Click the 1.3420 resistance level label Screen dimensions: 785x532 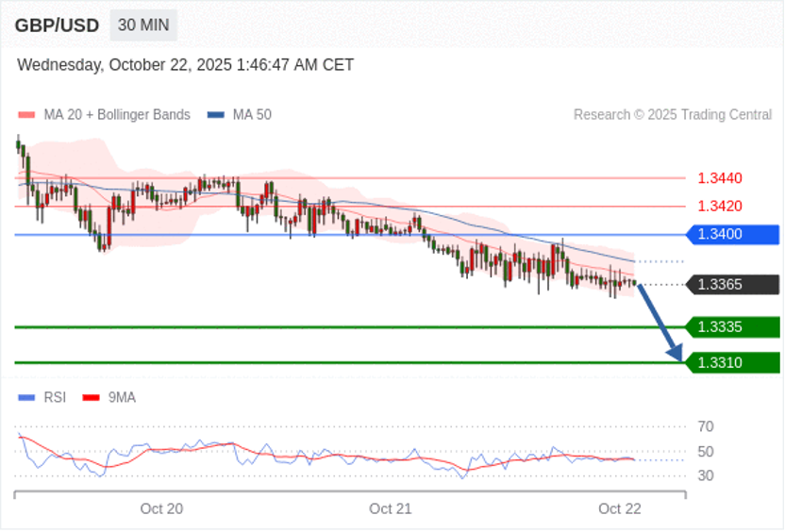(719, 206)
